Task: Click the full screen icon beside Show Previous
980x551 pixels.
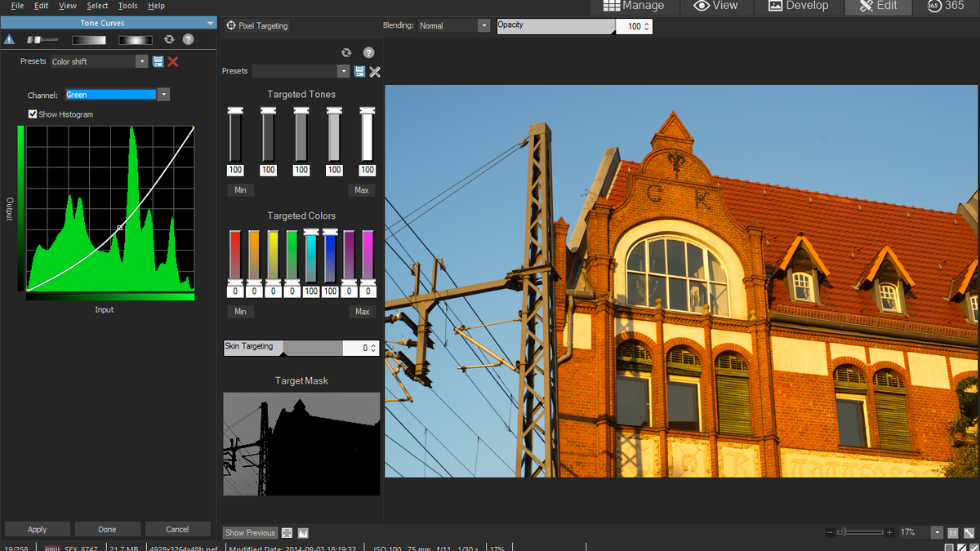Action: pos(287,532)
